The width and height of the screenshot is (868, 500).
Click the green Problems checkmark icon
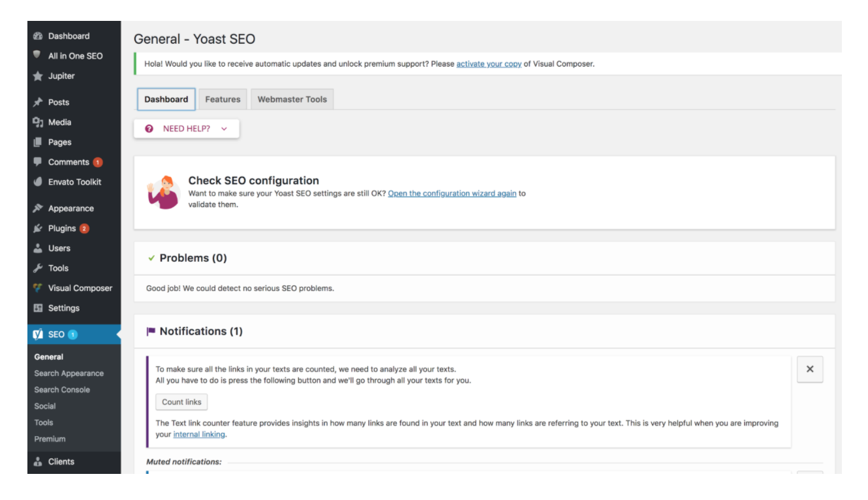click(151, 258)
